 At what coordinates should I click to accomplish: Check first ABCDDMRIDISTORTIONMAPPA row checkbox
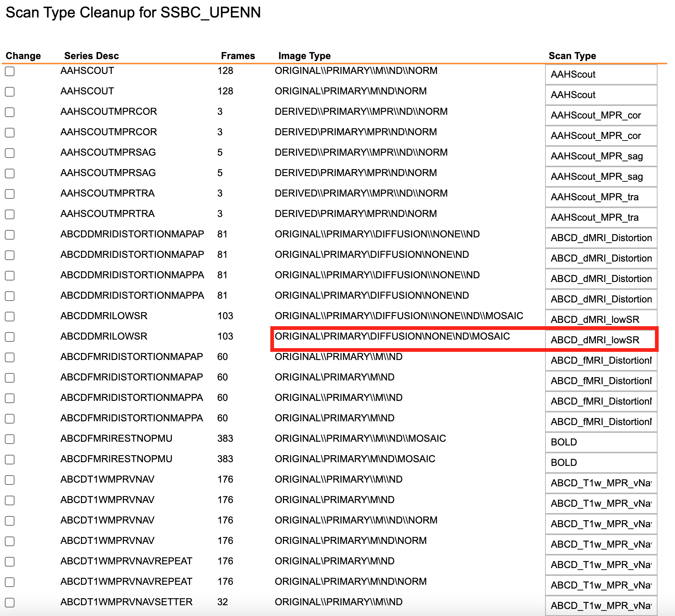click(x=10, y=276)
